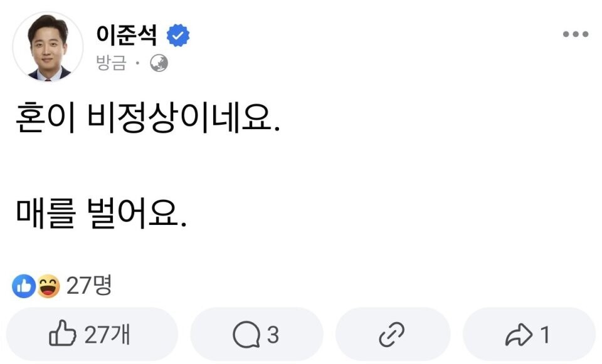Open the three-dot post options menu

pos(575,34)
